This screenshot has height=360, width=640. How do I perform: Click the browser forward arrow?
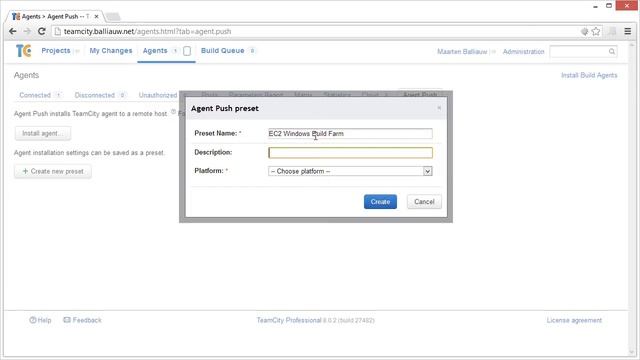(27, 31)
